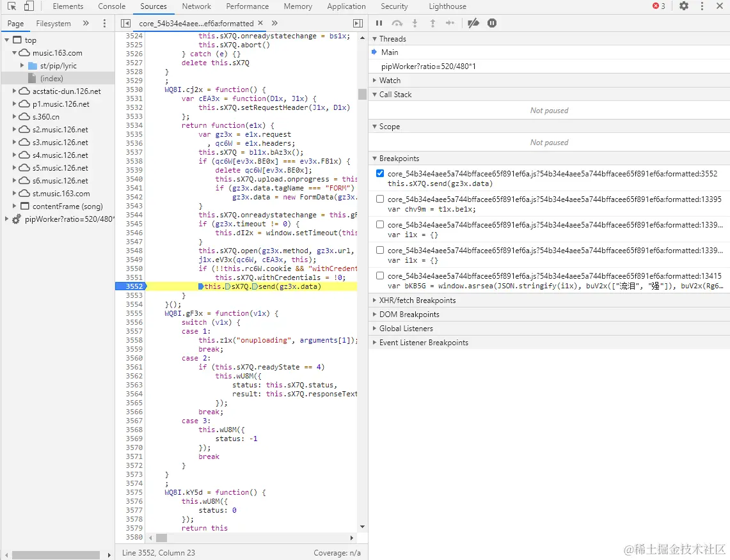Enable the breakpoint at line 13395
730x560 pixels.
coord(380,199)
